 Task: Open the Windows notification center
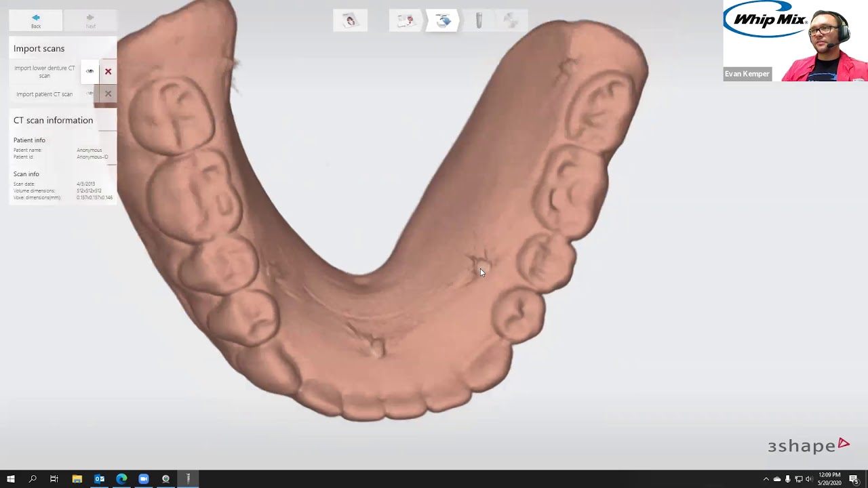click(x=854, y=479)
